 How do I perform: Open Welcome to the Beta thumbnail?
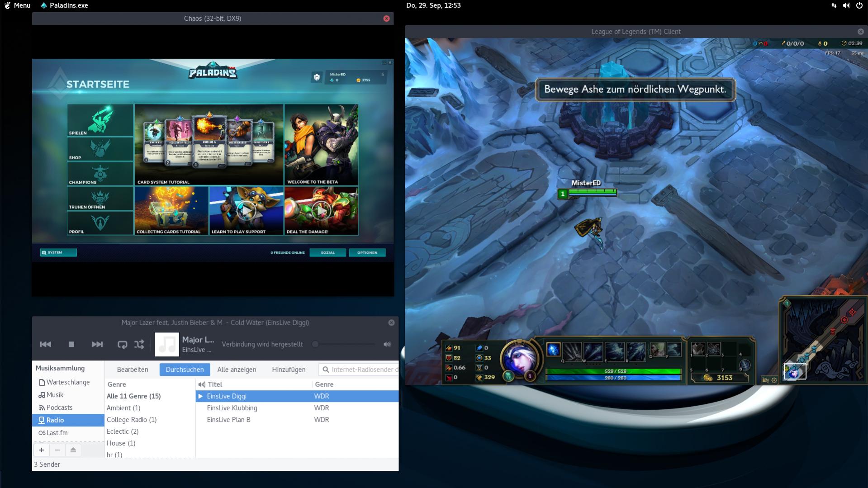tap(321, 145)
